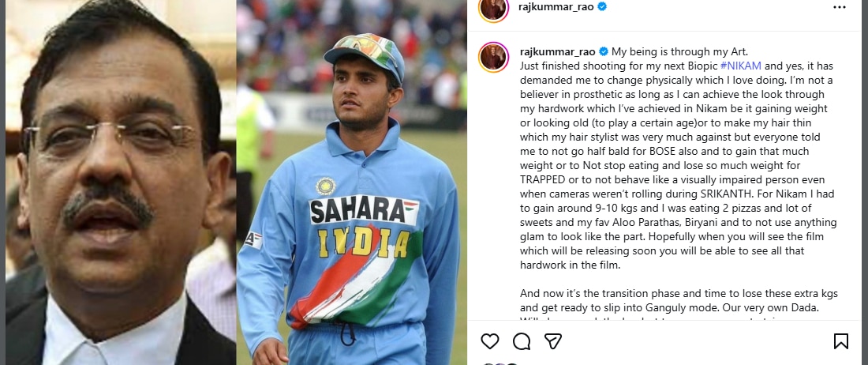Screen dimensions: 868x365
Task: Click the profile avatar beside the caption
Action: (493, 56)
